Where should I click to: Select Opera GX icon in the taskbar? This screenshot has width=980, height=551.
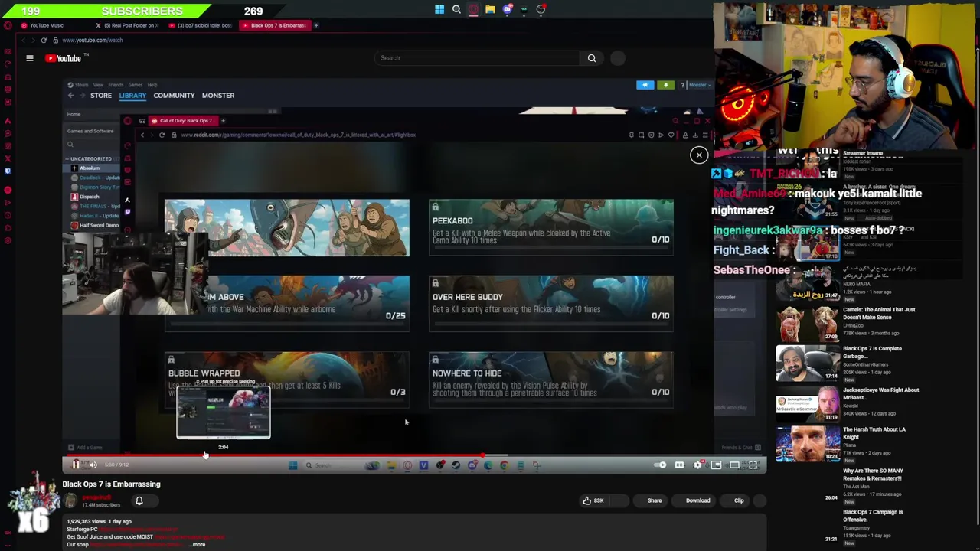pos(473,9)
